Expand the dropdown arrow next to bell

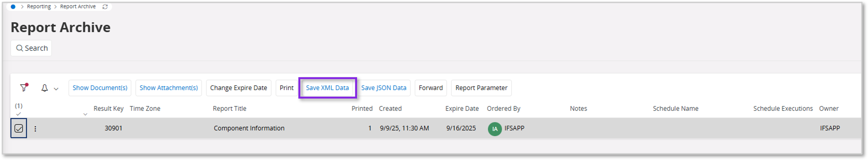pyautogui.click(x=56, y=89)
